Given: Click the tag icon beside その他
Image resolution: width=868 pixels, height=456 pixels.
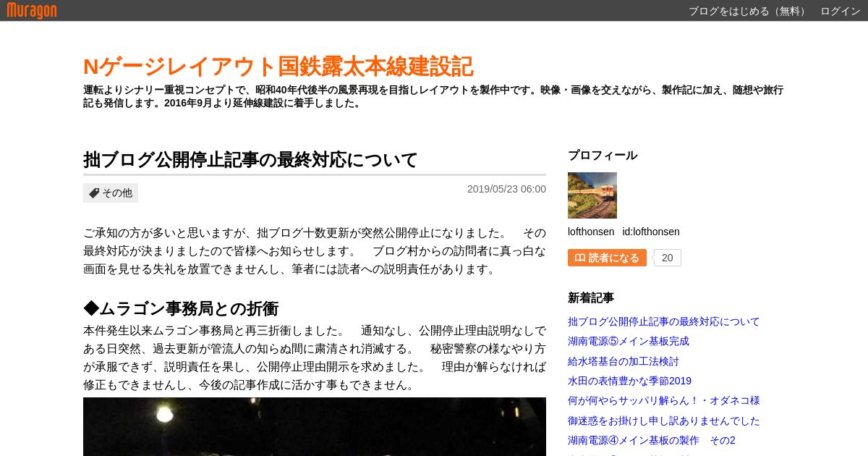Looking at the screenshot, I should pos(94,193).
